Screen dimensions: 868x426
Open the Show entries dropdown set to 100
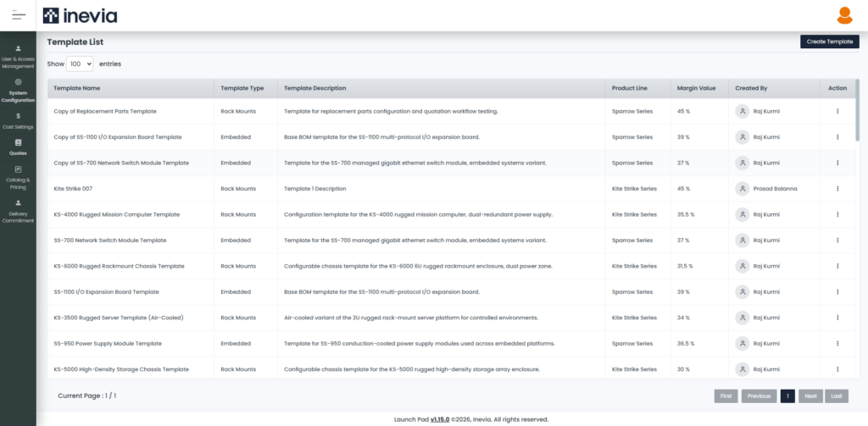pyautogui.click(x=80, y=64)
